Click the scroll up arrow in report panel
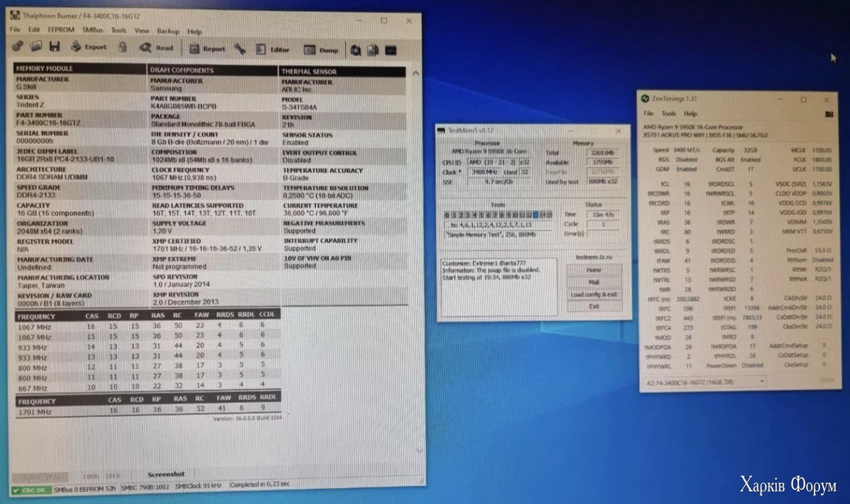The width and height of the screenshot is (850, 504). point(416,74)
